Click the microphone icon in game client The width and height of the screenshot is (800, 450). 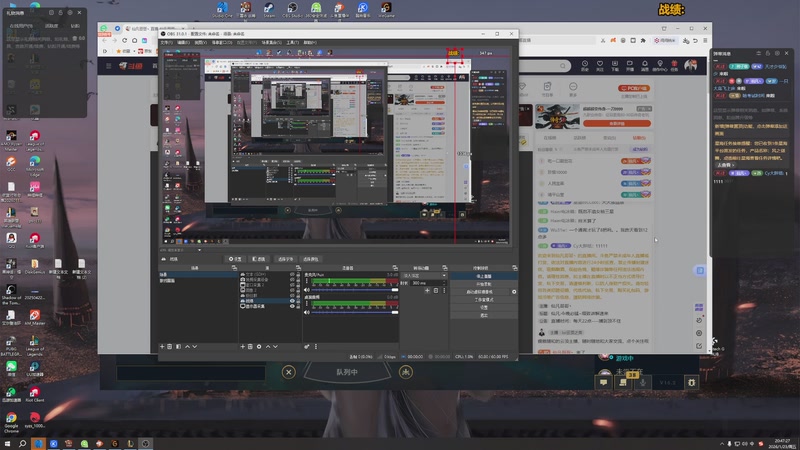(643, 382)
